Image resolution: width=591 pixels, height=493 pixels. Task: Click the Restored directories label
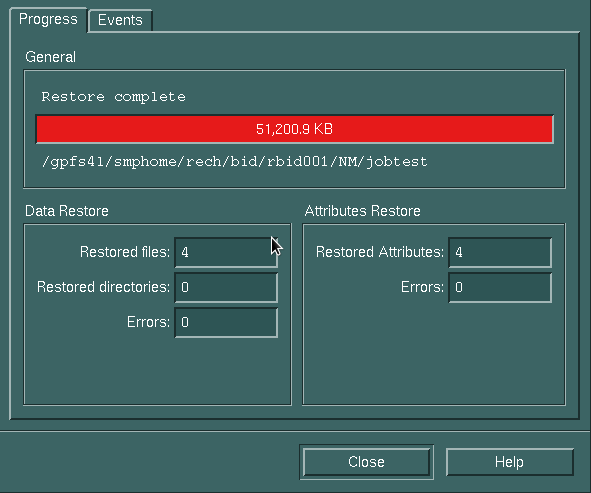click(103, 287)
